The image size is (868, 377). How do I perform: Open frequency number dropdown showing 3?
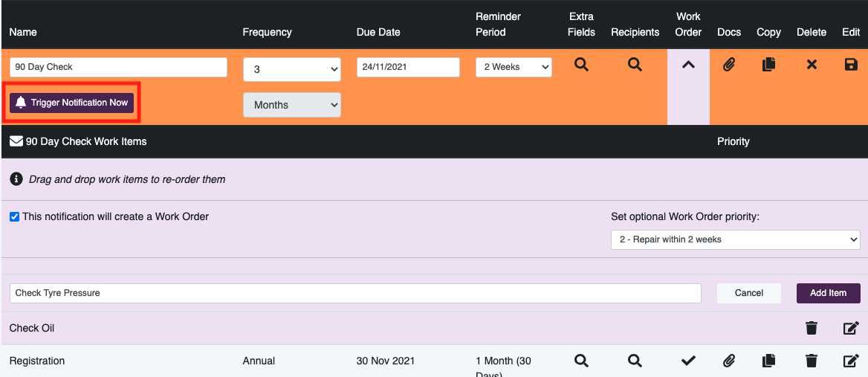tap(292, 69)
